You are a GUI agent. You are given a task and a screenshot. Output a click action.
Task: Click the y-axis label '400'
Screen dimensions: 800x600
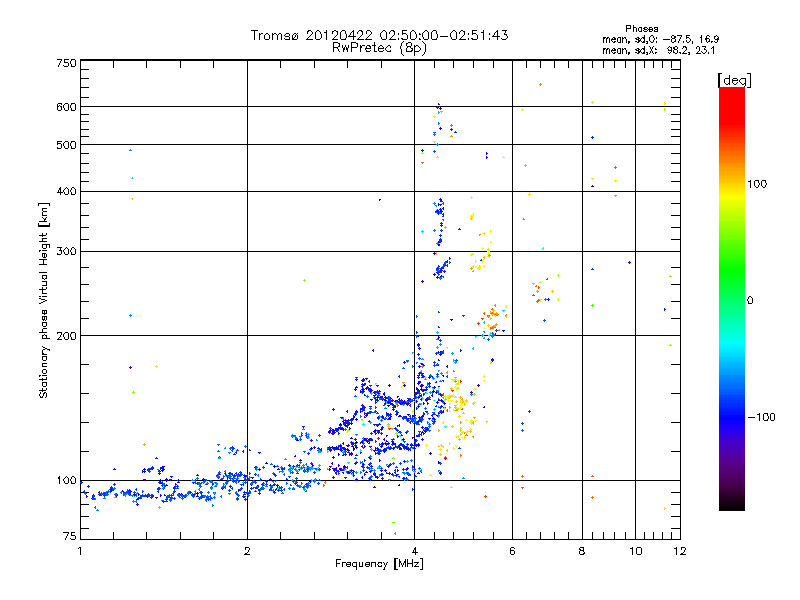coord(66,191)
